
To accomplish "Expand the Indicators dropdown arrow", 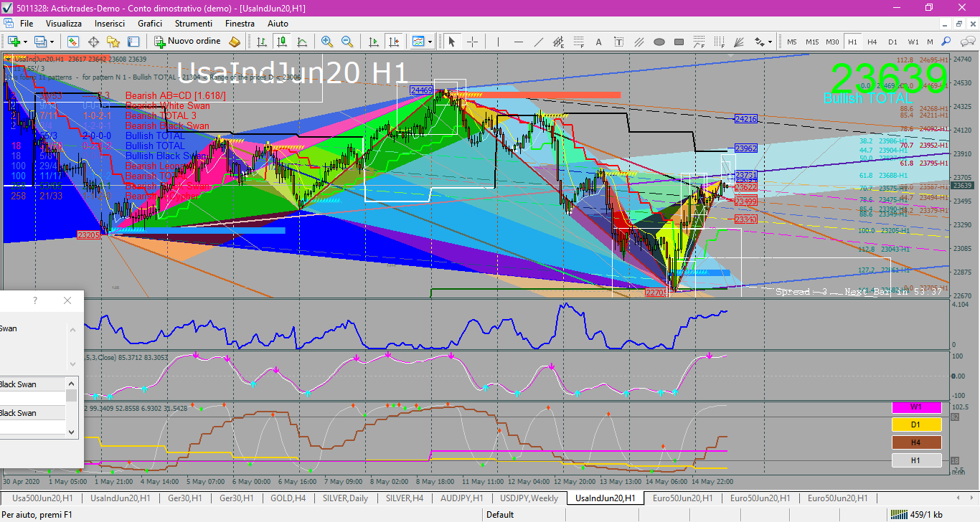I will pyautogui.click(x=430, y=42).
